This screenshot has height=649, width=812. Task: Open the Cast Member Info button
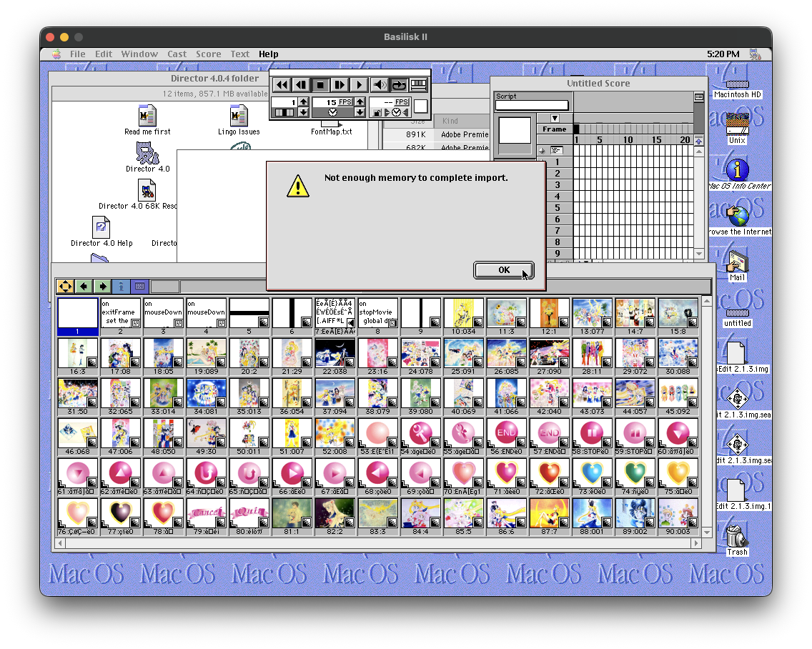(122, 287)
